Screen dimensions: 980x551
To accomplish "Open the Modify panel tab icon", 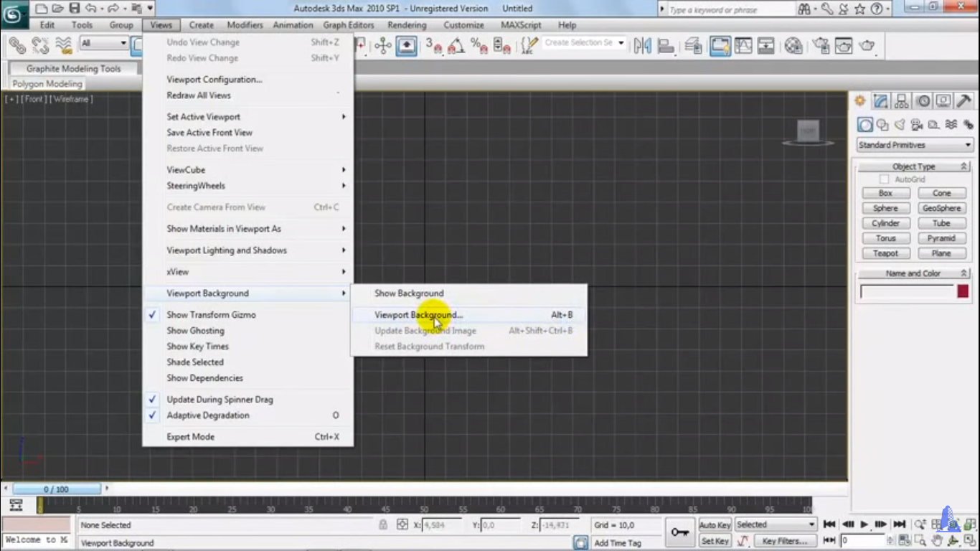I will tap(881, 101).
